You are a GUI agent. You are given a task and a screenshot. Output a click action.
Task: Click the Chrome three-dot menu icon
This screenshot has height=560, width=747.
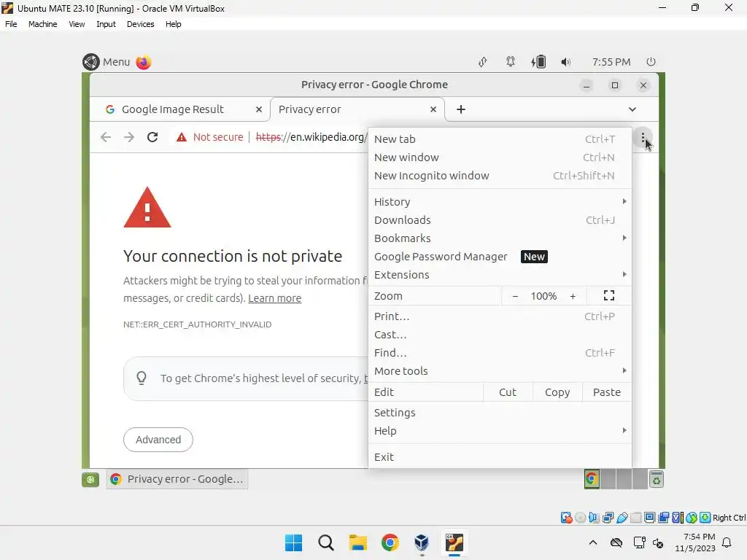[x=643, y=138]
